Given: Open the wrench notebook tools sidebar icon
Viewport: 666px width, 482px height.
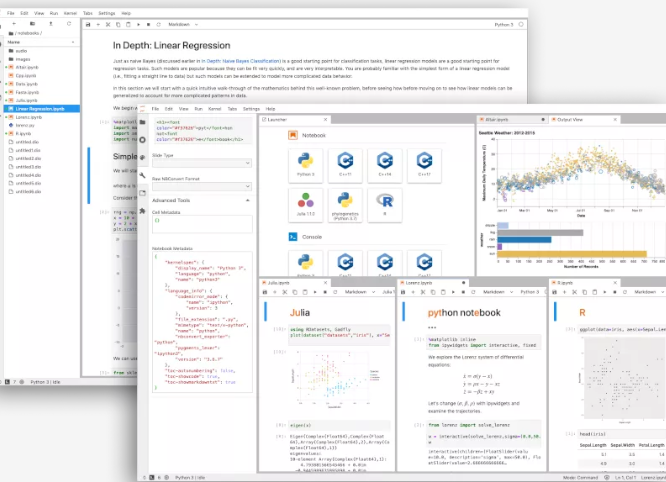Looking at the screenshot, I should [x=143, y=174].
